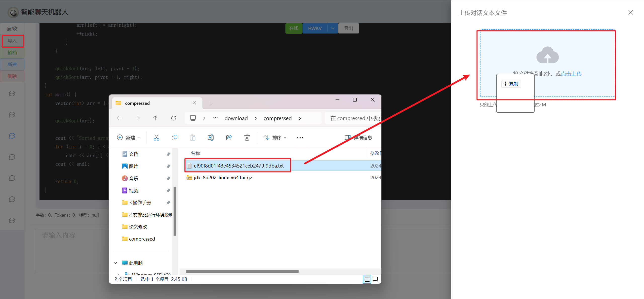Open the Explorer New dropdown
644x299 pixels.
(x=128, y=138)
